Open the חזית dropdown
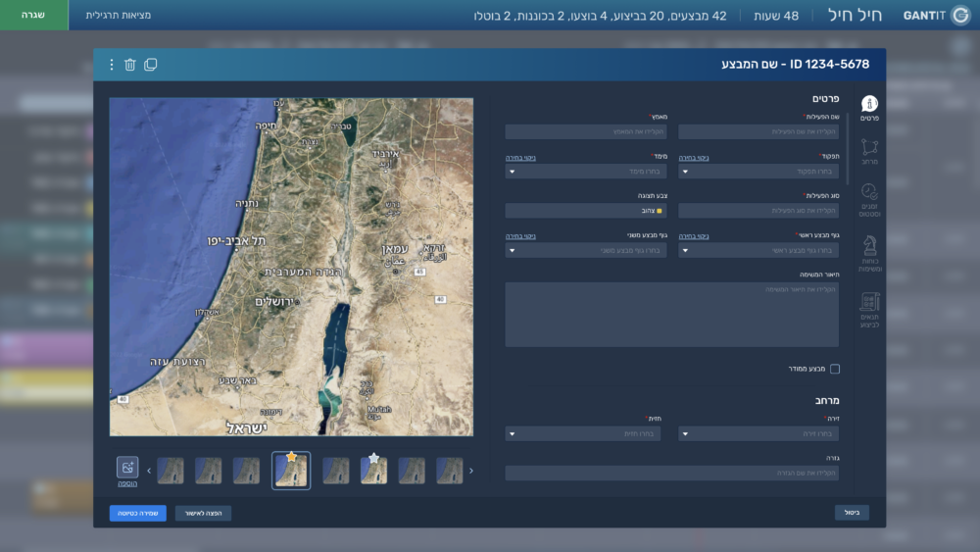Image resolution: width=980 pixels, height=552 pixels. 583,433
